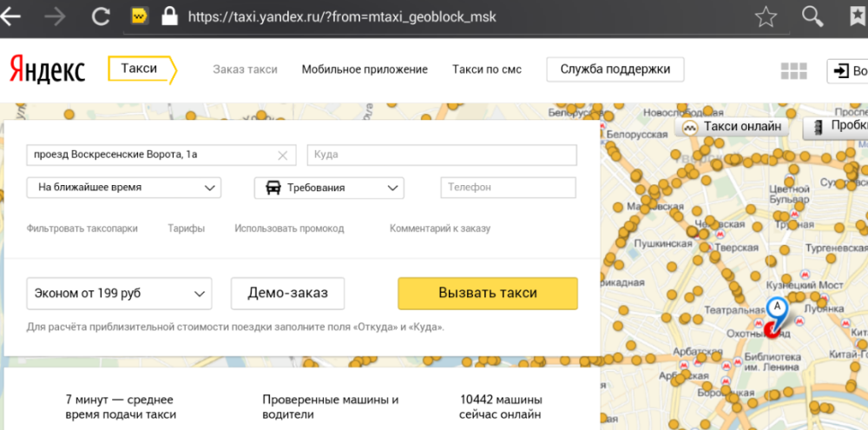Expand the Эконом от 199 руб dropdown
Image resolution: width=868 pixels, height=430 pixels.
point(119,293)
